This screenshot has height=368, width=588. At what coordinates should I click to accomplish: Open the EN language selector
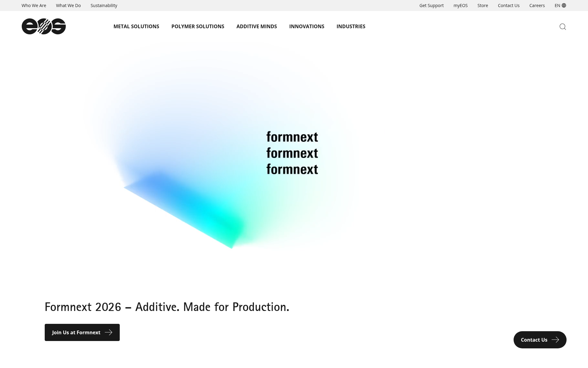(x=560, y=6)
